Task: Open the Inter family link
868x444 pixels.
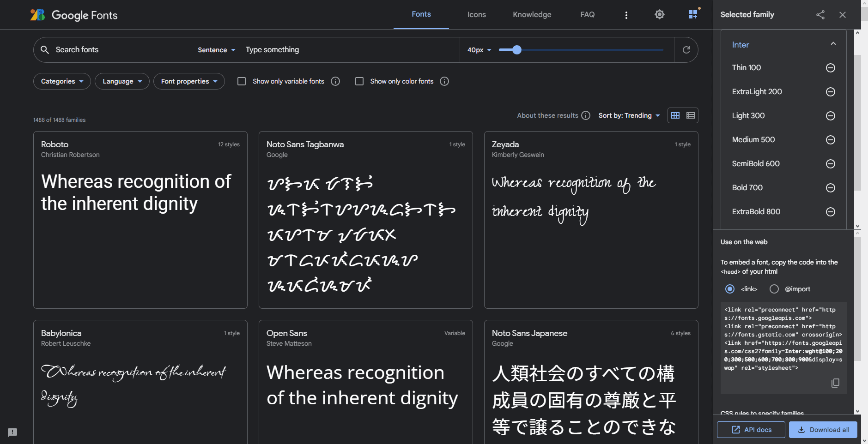Action: point(741,45)
